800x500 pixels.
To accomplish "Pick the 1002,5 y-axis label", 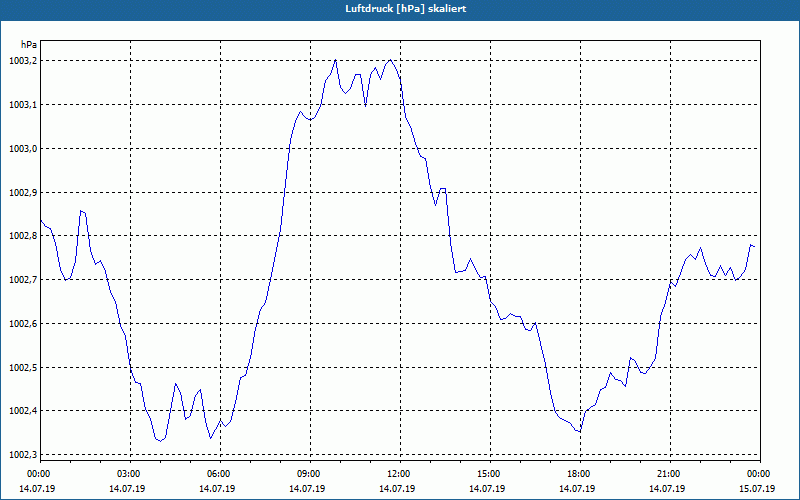I will click(23, 367).
